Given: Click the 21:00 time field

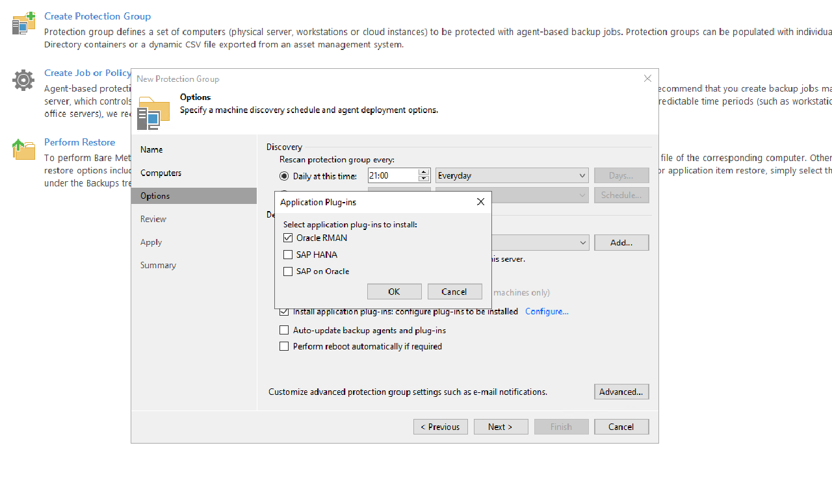Looking at the screenshot, I should pyautogui.click(x=393, y=175).
